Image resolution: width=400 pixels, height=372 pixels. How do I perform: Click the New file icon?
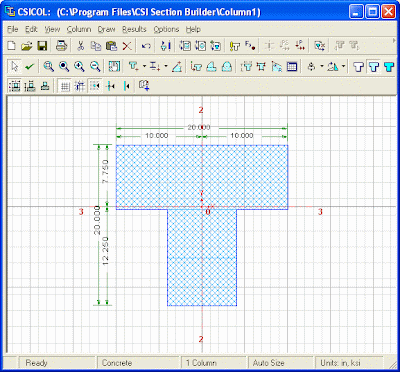click(x=11, y=46)
